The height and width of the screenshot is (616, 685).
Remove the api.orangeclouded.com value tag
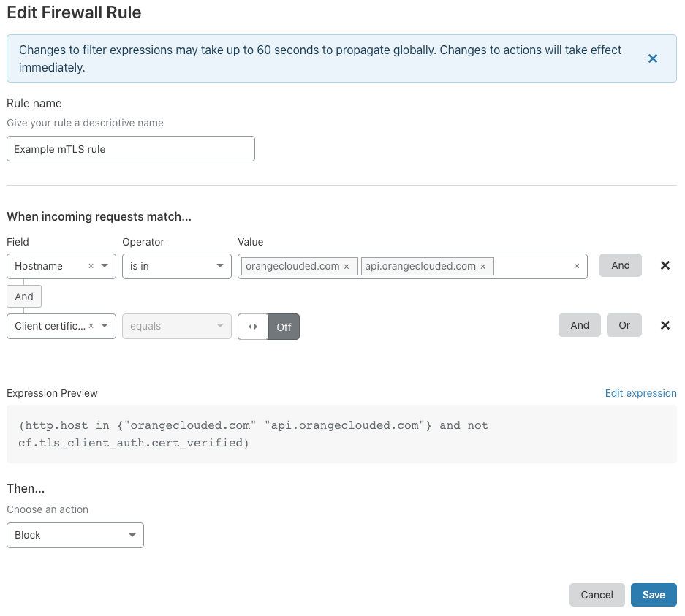482,266
